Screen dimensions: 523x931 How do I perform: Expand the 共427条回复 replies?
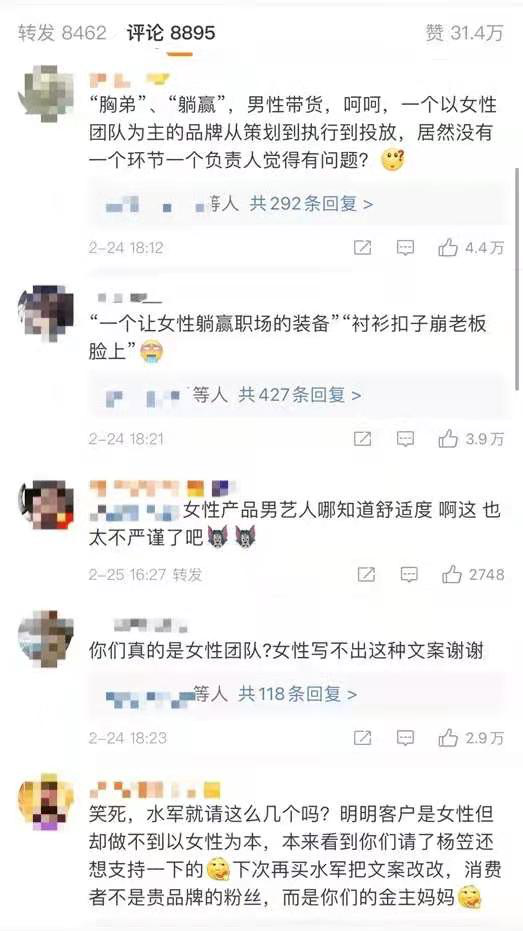[300, 395]
